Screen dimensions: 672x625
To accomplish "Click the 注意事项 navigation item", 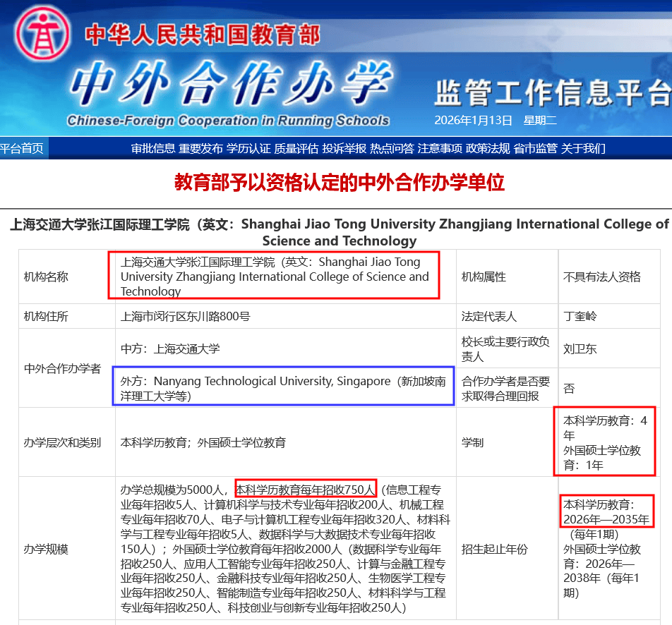I will 440,148.
